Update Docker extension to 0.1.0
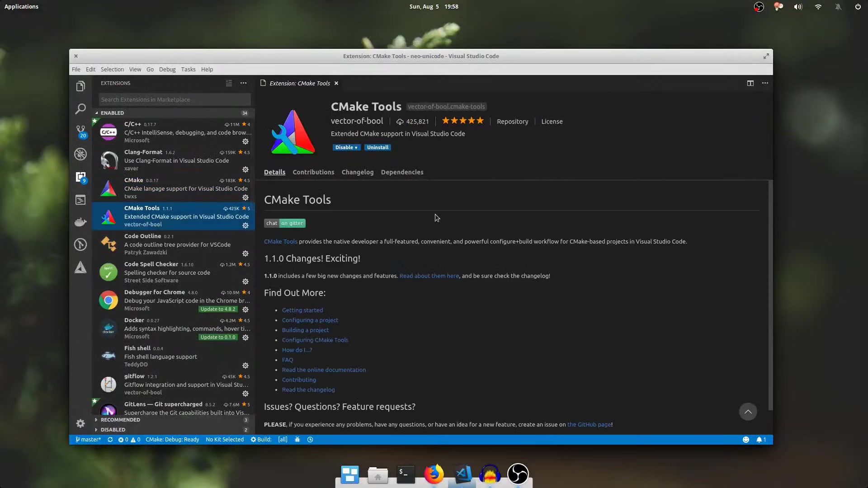This screenshot has width=868, height=488. click(218, 338)
